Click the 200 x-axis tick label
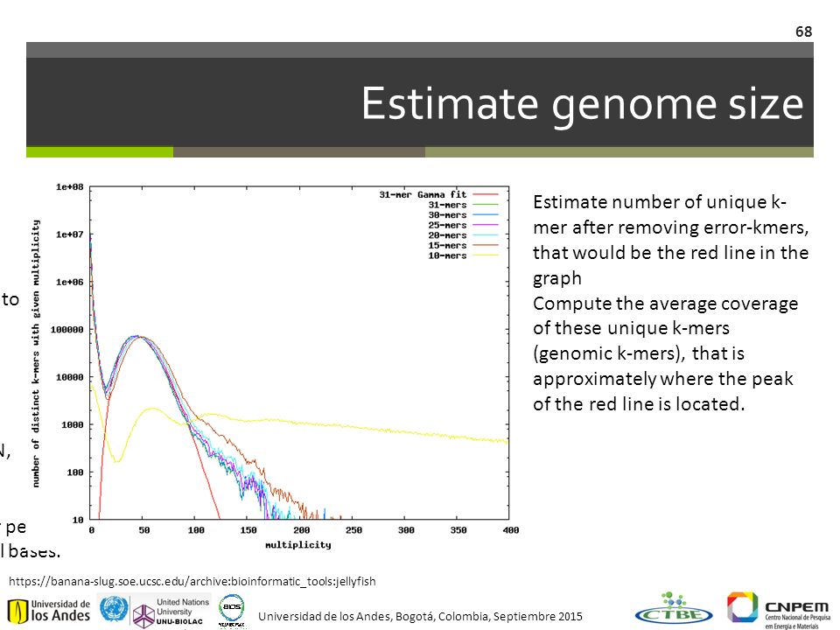The height and width of the screenshot is (630, 840). coord(301,530)
